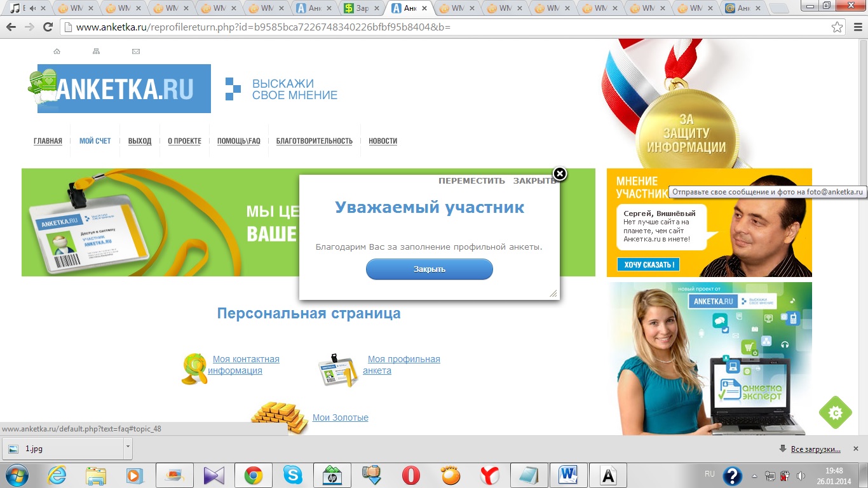Click the green gear badge icon

tap(835, 412)
